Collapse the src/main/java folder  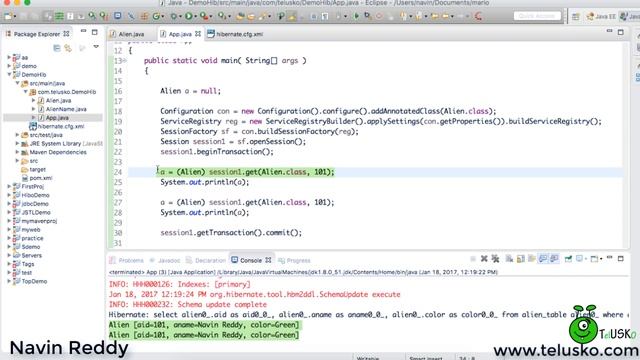[18, 83]
